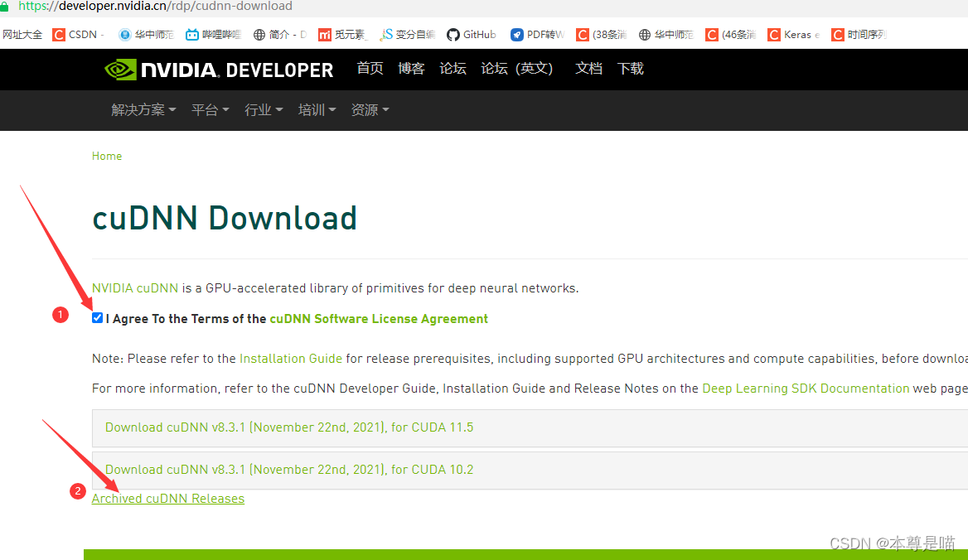Open the (38条消 CSDN bookmark
Screen dimensions: 968x560
point(602,35)
